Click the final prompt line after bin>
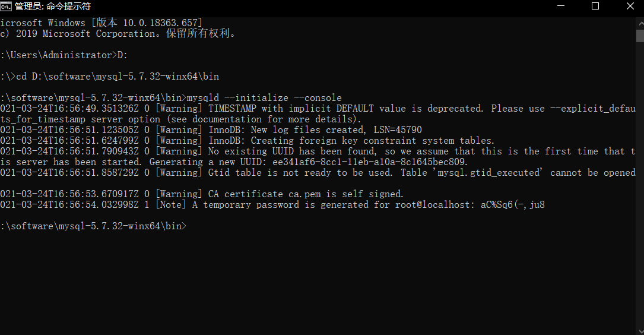The image size is (644, 335). 94,226
